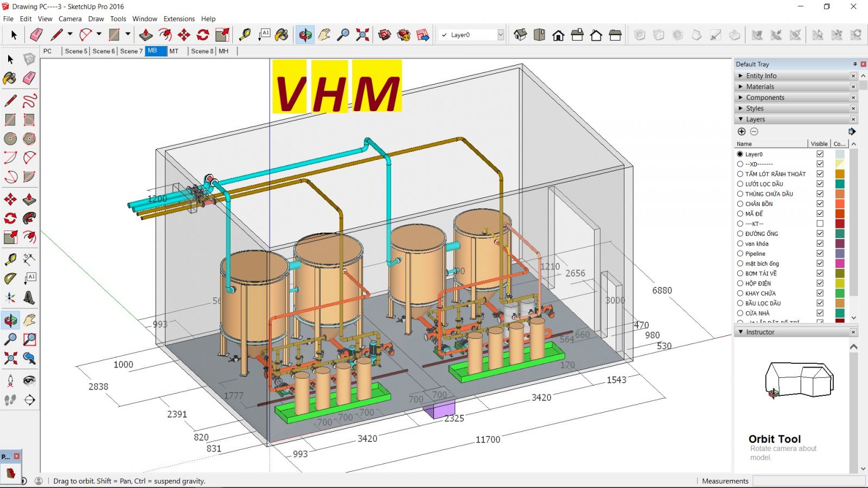
Task: Choose the Follow Me tool in left toolbar
Action: [29, 219]
